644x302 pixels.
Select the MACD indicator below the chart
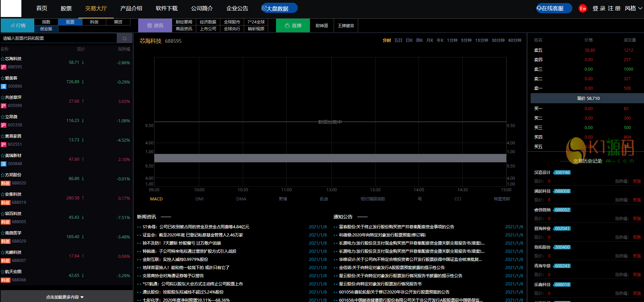(x=156, y=199)
